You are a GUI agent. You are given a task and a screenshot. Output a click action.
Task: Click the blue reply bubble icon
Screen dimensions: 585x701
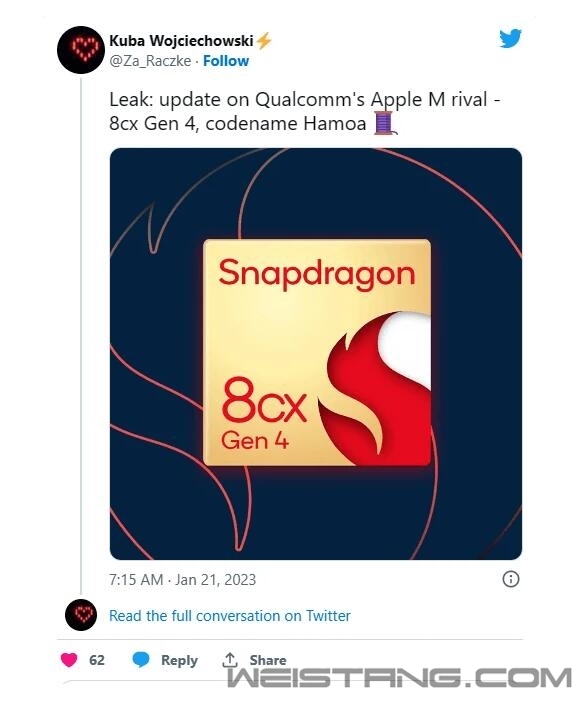141,660
